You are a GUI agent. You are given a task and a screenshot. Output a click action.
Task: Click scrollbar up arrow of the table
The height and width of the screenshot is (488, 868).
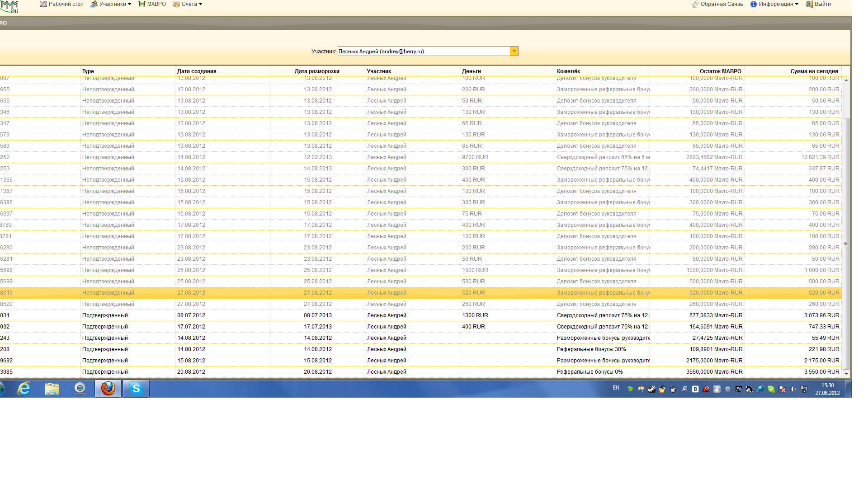tap(846, 80)
